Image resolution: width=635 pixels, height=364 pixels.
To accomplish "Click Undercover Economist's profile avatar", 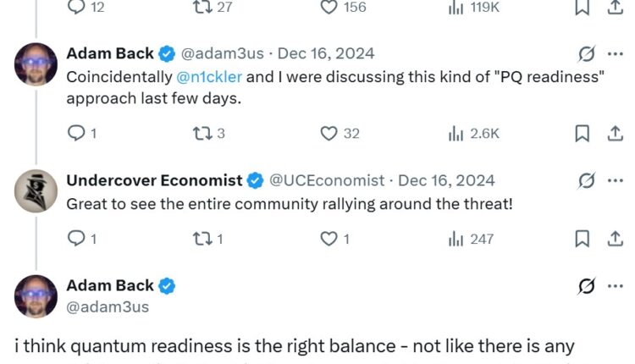I will coord(36,191).
